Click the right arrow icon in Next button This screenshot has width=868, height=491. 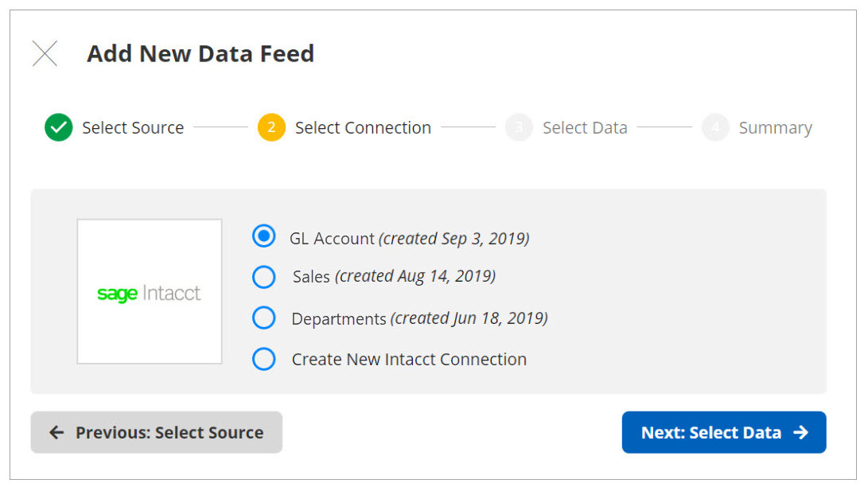800,433
